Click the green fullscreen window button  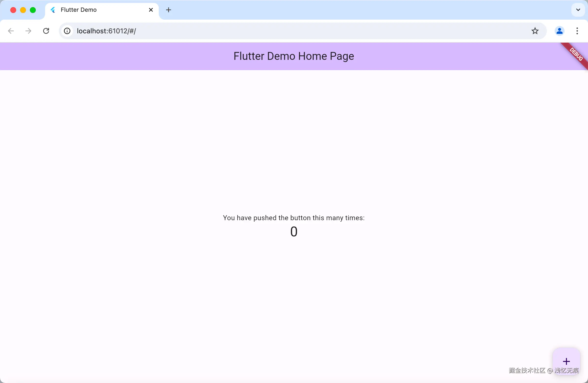[x=33, y=10]
